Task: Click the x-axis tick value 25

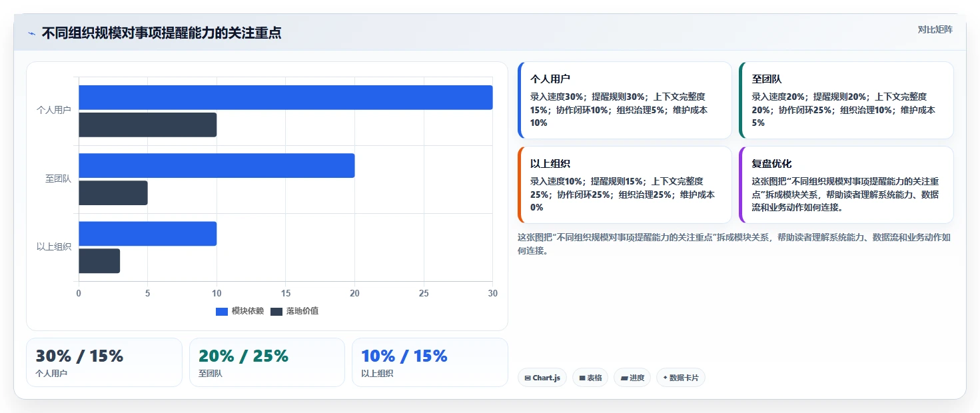Action: coord(424,293)
